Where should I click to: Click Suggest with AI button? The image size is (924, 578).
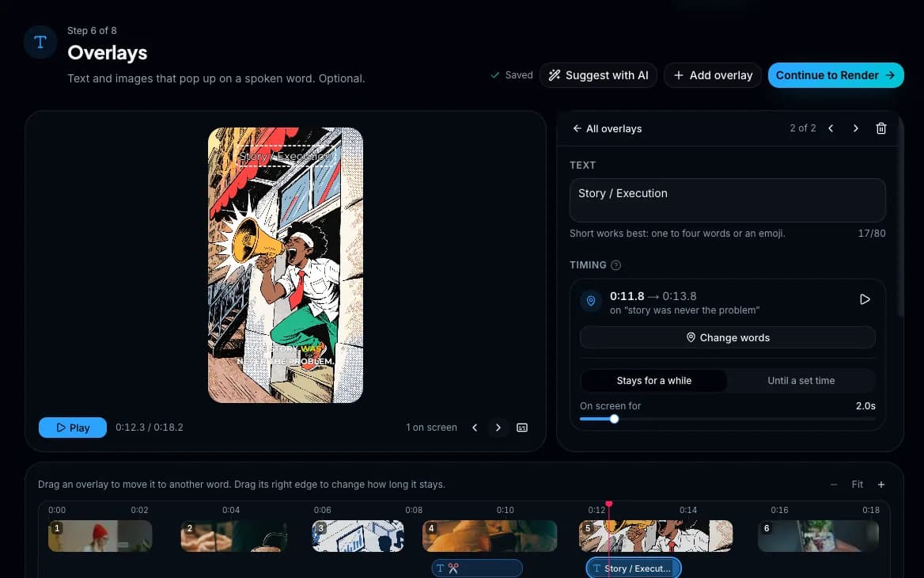click(598, 75)
